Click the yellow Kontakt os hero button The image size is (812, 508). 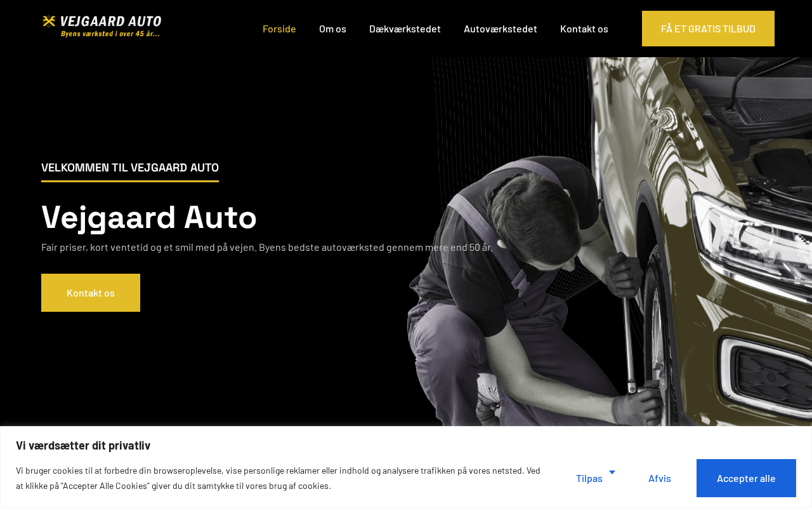tap(91, 293)
